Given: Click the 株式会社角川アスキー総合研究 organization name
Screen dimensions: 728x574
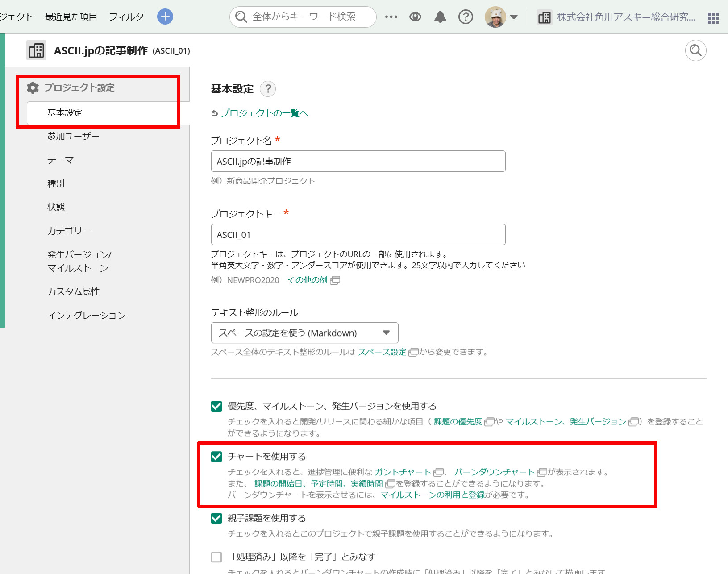Looking at the screenshot, I should (626, 17).
